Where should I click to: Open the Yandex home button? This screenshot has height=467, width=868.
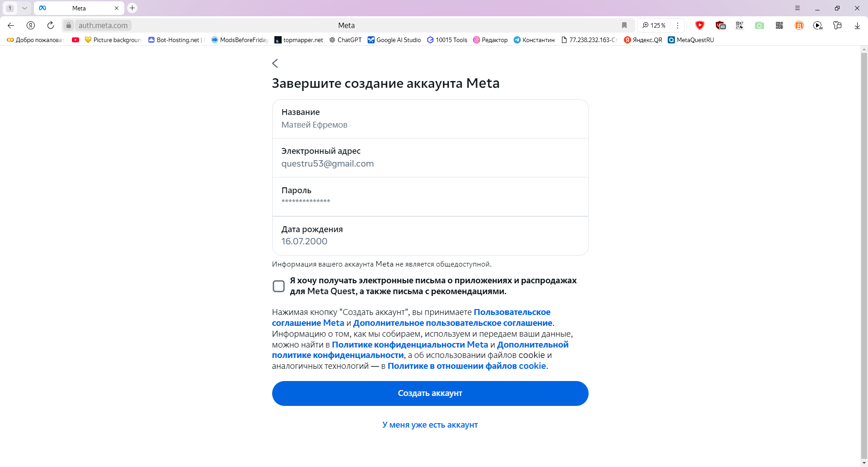31,25
